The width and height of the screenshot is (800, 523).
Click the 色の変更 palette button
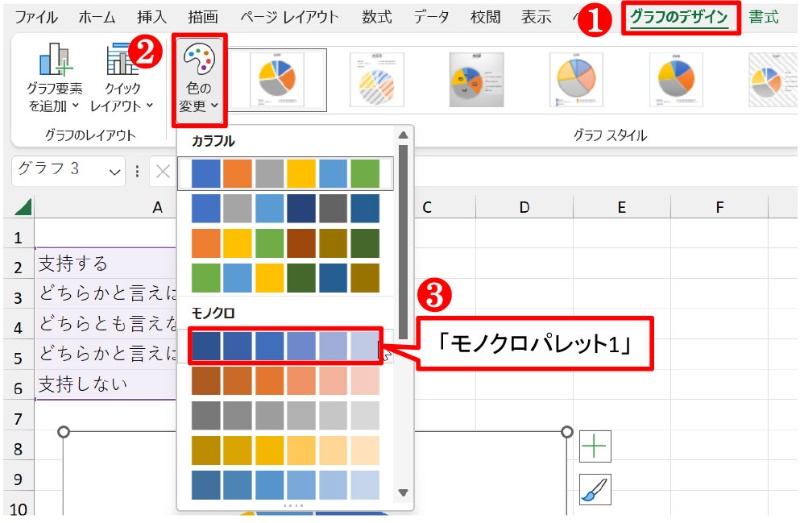(x=199, y=79)
